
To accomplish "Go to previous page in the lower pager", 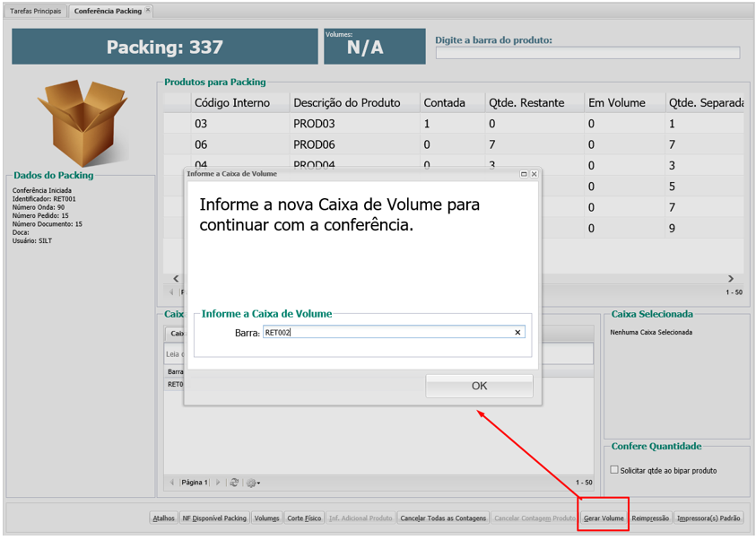I will [172, 483].
